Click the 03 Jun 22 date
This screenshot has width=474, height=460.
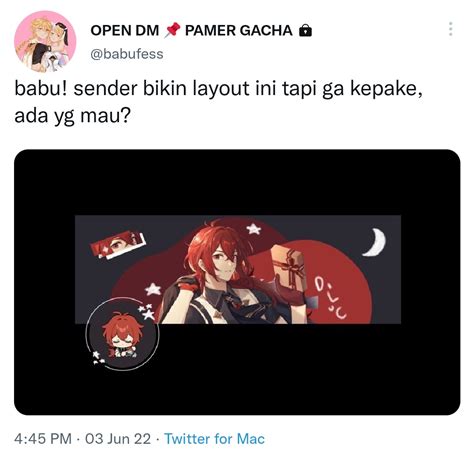click(118, 439)
